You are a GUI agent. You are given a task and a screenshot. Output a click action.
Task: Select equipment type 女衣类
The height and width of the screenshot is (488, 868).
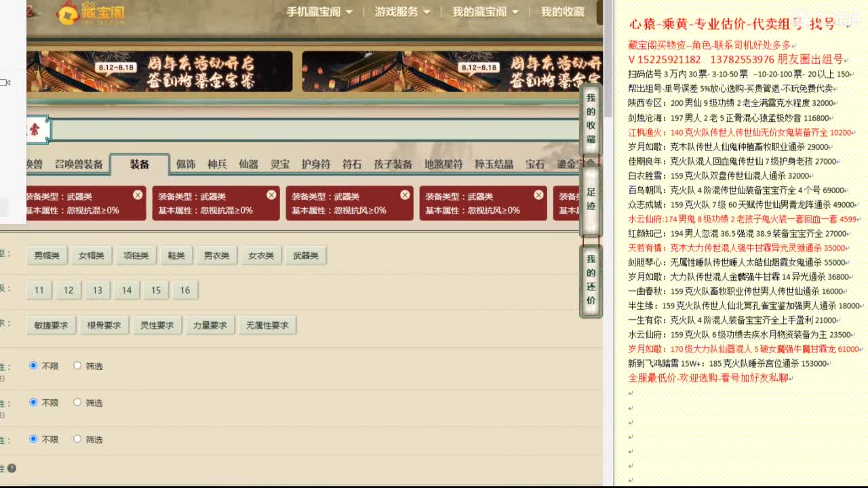point(261,256)
